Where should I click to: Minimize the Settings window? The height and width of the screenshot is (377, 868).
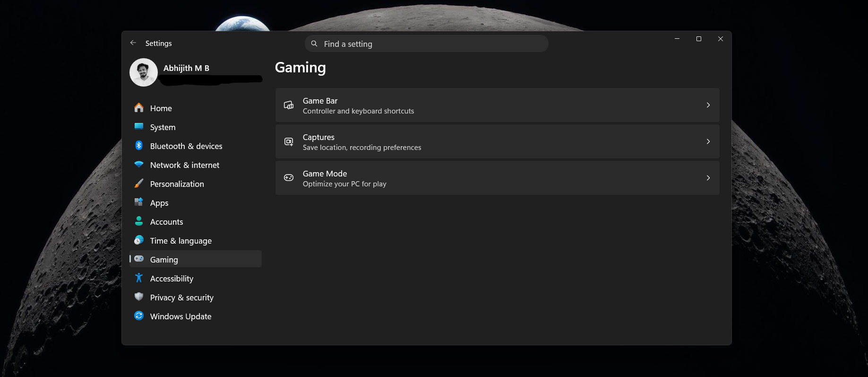point(677,39)
